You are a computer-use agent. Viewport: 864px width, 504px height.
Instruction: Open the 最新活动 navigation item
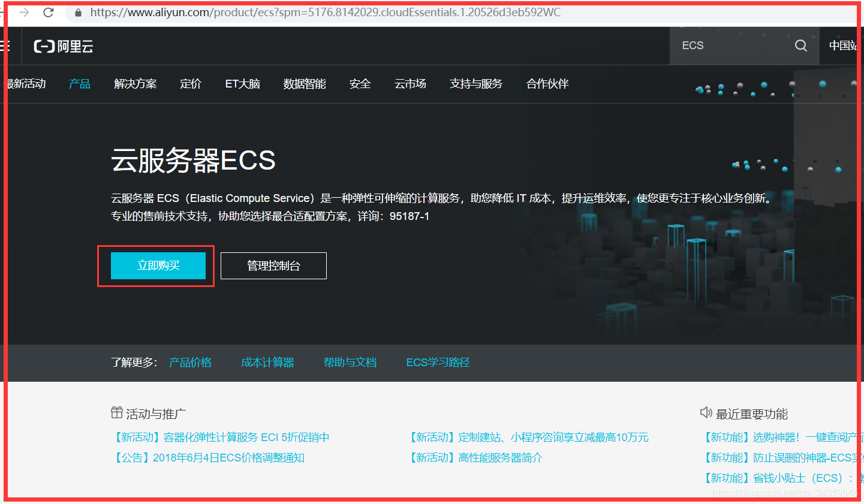(x=26, y=84)
